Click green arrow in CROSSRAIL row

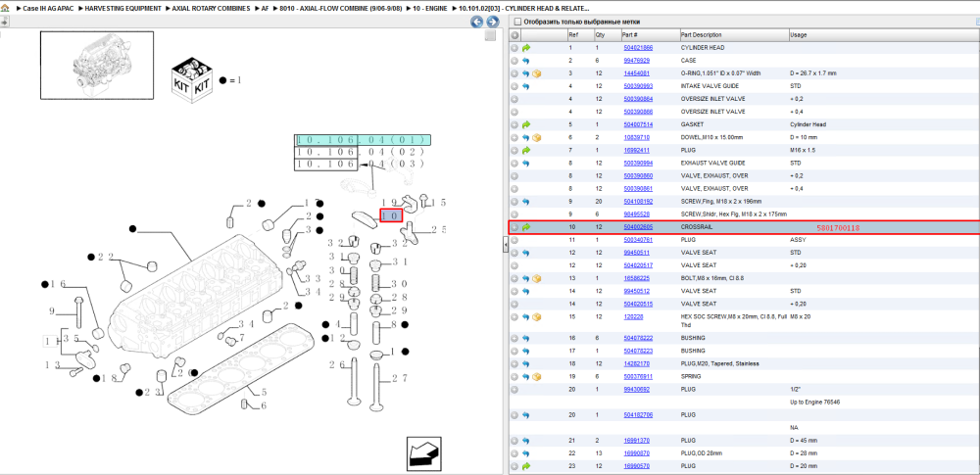point(525,227)
